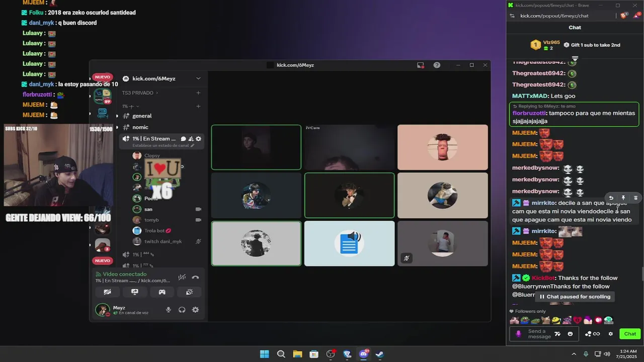Image resolution: width=644 pixels, height=362 pixels.
Task: Click share screen button in Discord voice panel
Action: coord(134,292)
